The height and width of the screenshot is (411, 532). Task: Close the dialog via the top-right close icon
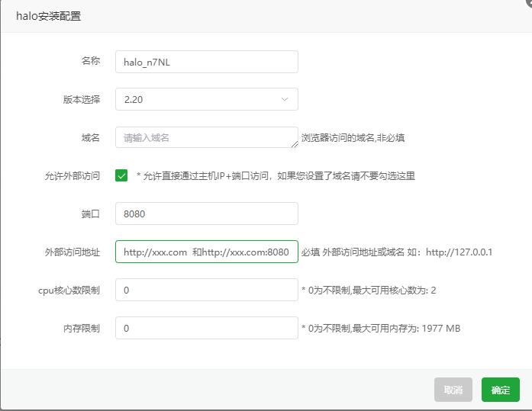pos(529,2)
